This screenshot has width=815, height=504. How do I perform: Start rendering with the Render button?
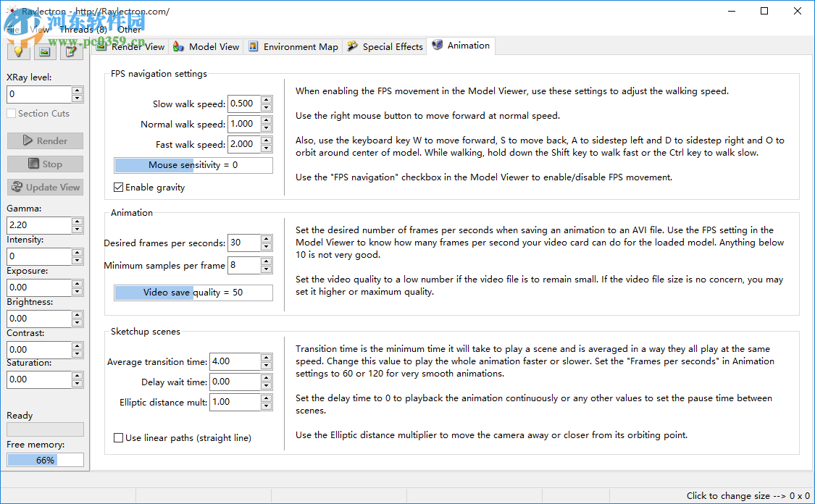click(x=45, y=140)
